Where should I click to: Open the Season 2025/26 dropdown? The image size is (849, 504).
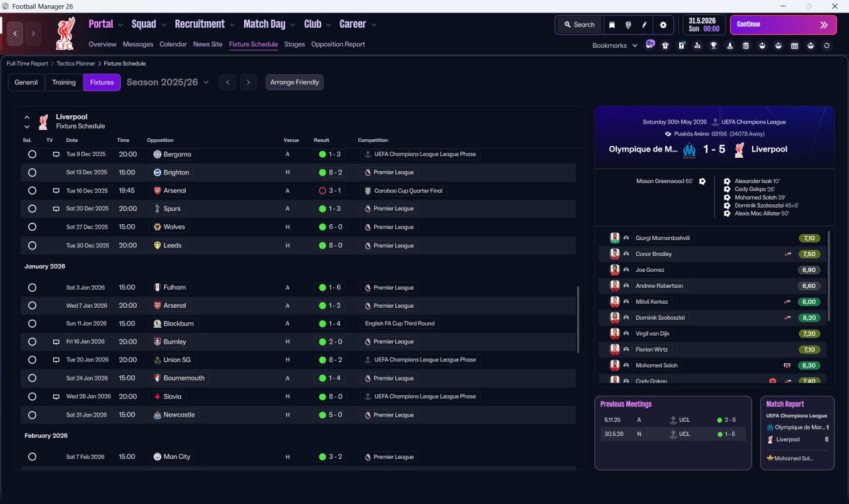[x=168, y=82]
